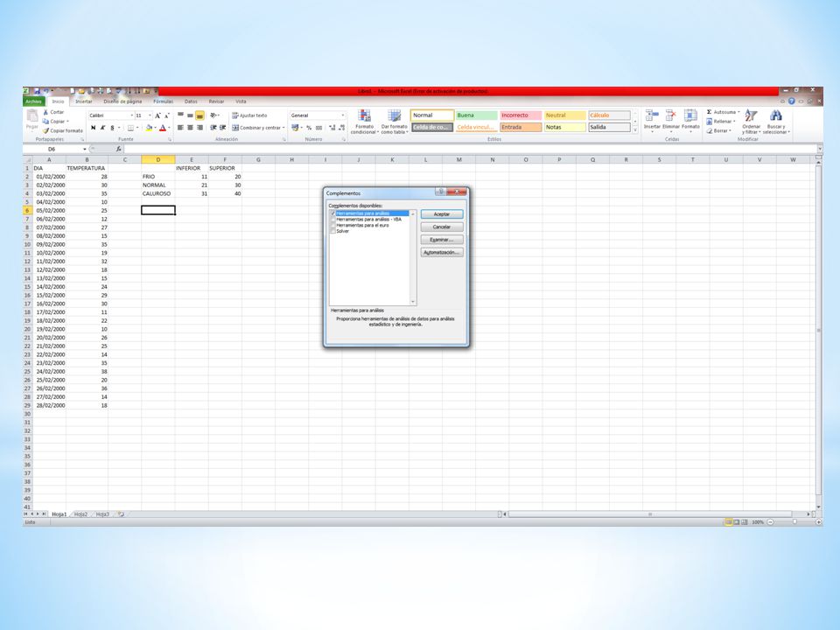840x630 pixels.
Task: Toggle bold N formatting
Action: coord(94,128)
